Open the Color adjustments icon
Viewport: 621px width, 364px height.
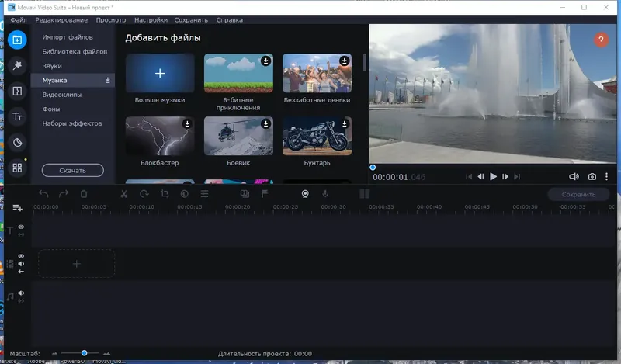click(x=184, y=194)
